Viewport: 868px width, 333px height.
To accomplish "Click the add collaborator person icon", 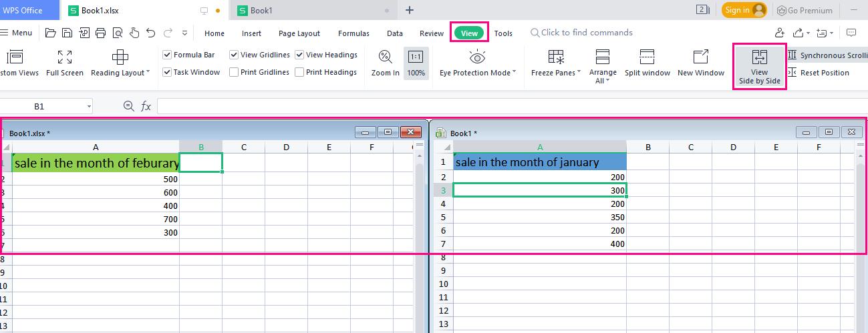I will pos(780,33).
